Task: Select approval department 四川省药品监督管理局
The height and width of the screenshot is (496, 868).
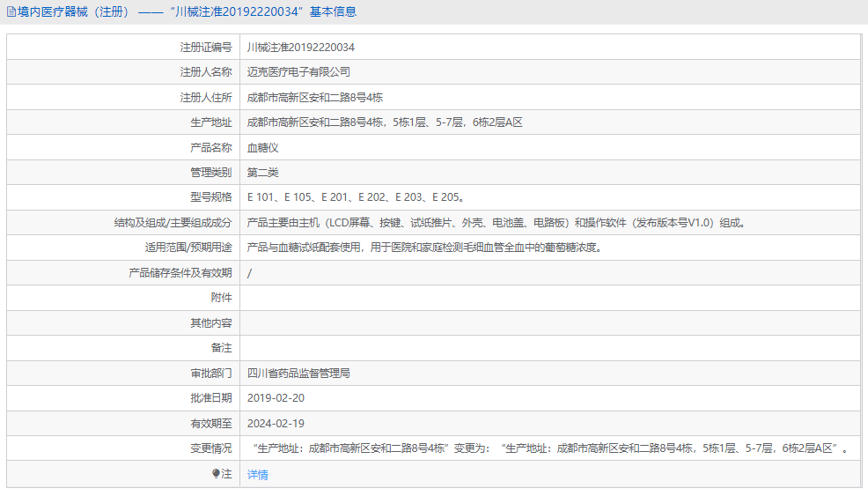Action: pos(298,374)
